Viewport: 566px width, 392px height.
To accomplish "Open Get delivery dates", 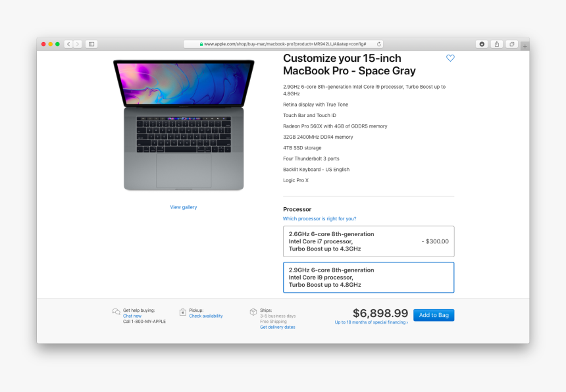I will click(x=277, y=327).
